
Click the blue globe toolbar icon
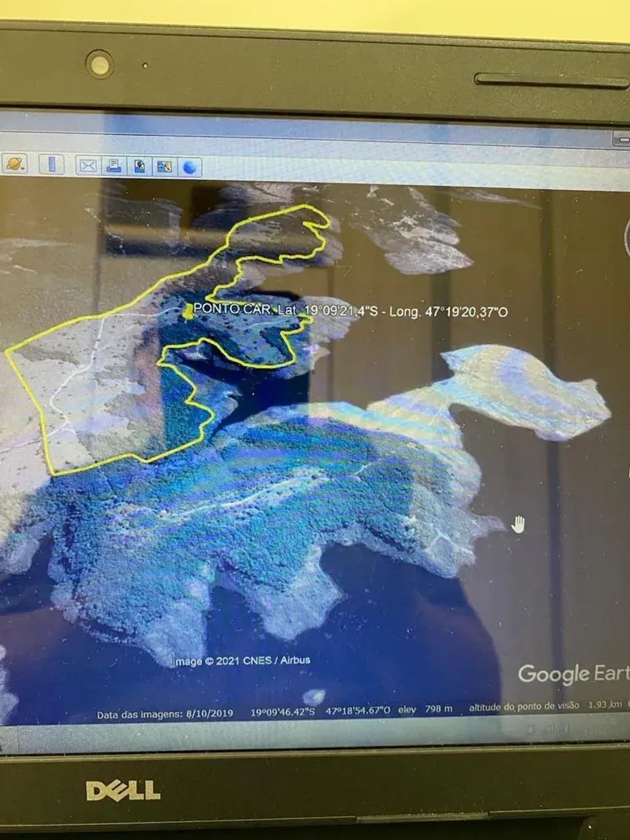tap(190, 167)
